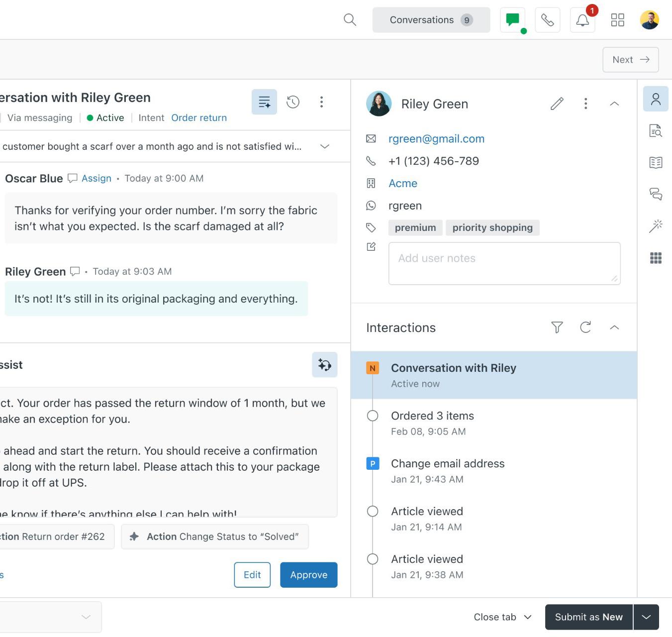The image size is (672, 637).
Task: Edit Riley Green's profile pencil icon
Action: [x=557, y=104]
